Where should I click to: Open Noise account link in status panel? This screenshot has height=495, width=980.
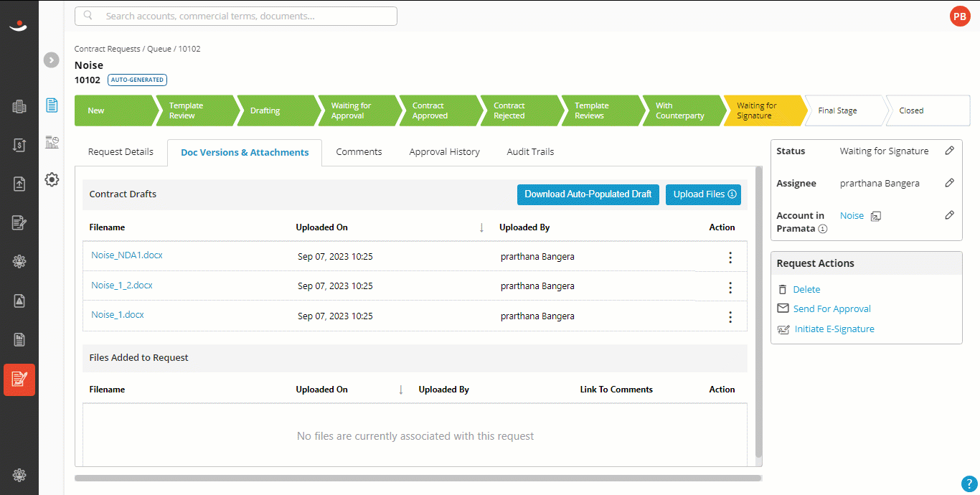(x=852, y=215)
